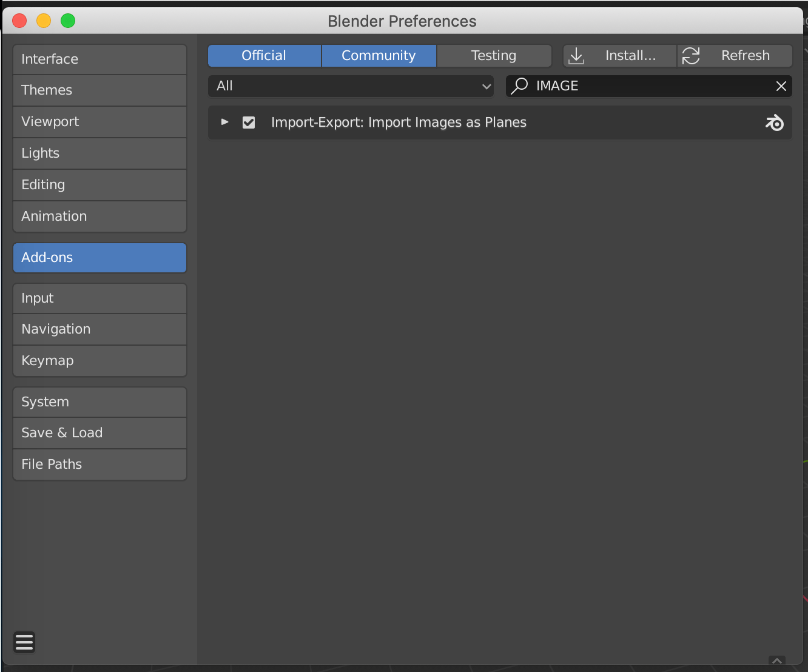
Task: Open the preferences hamburger menu
Action: (24, 642)
